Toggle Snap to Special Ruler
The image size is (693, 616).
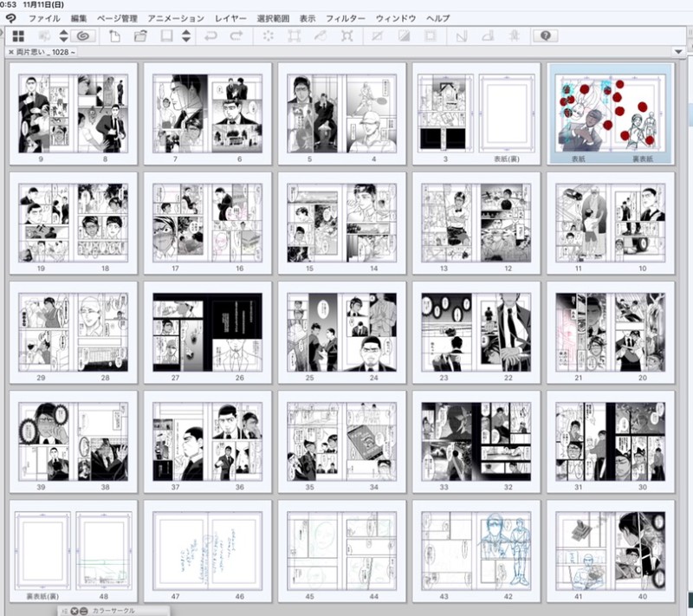click(488, 36)
